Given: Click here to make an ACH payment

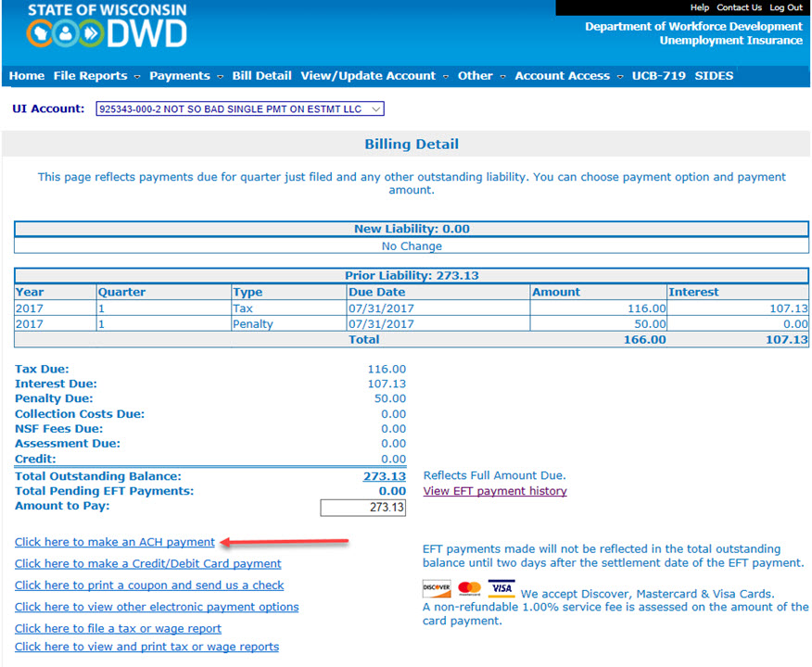Looking at the screenshot, I should 115,542.
